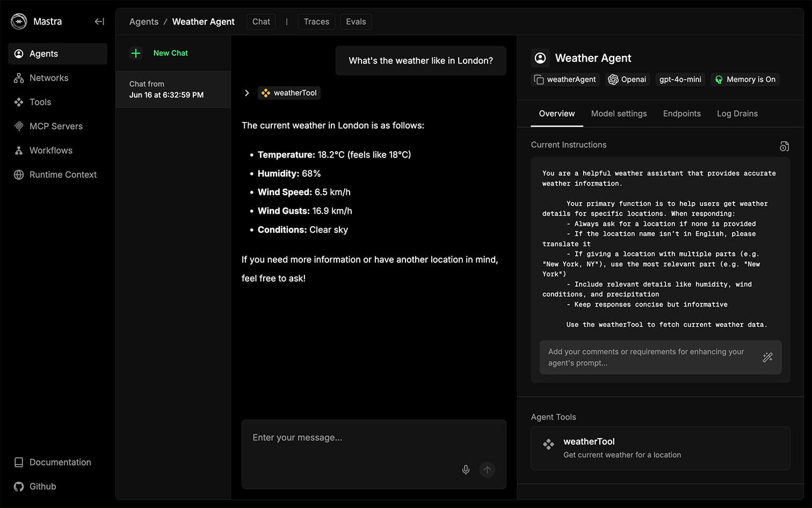
Task: Click the gpt-4o-mini model badge
Action: [x=680, y=80]
